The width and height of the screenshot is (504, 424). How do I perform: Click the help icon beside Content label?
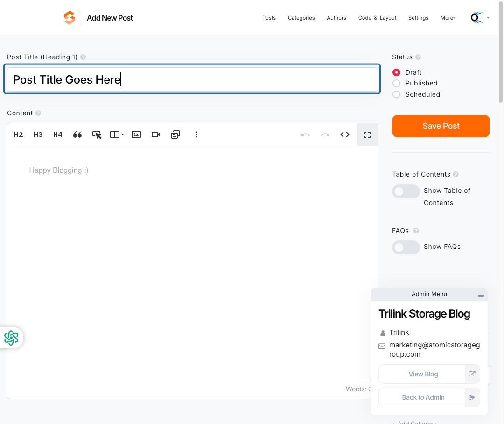click(38, 113)
